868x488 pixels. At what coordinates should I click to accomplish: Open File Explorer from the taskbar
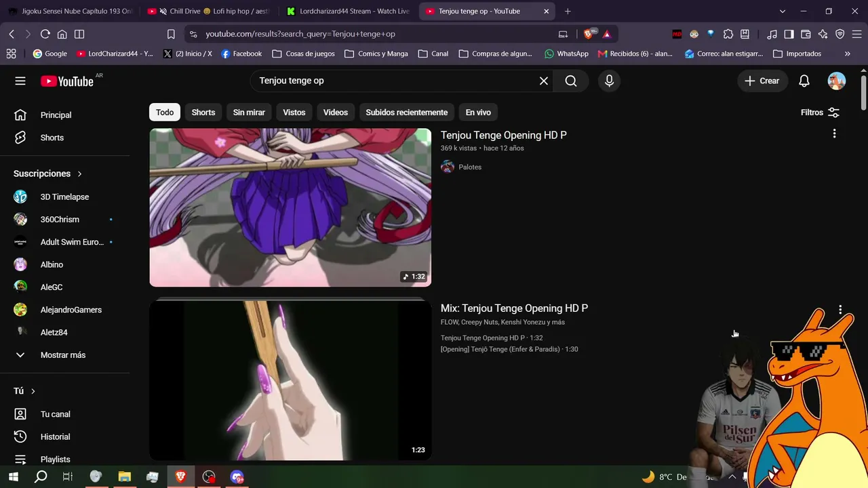[x=124, y=476]
